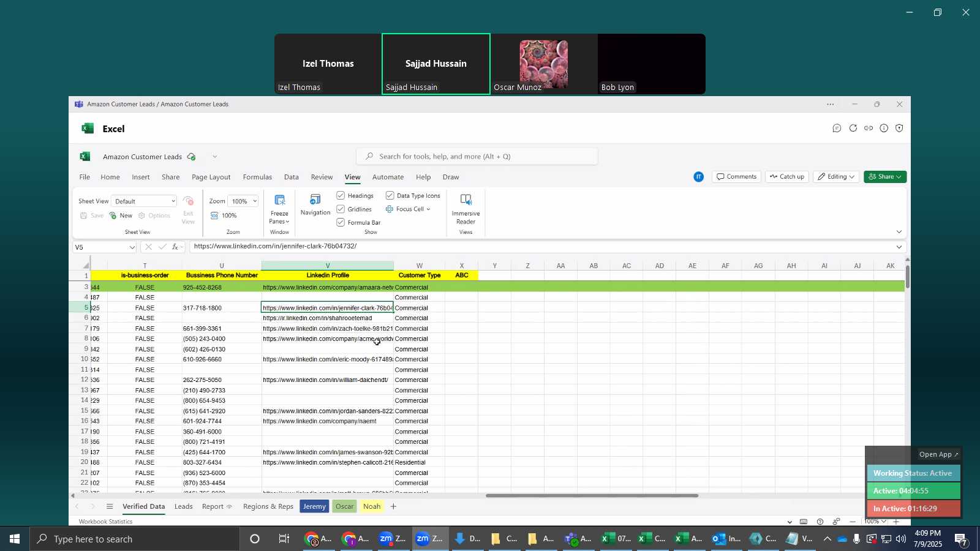Select the yellow Noah sheet tab
This screenshot has height=551, width=980.
372,507
